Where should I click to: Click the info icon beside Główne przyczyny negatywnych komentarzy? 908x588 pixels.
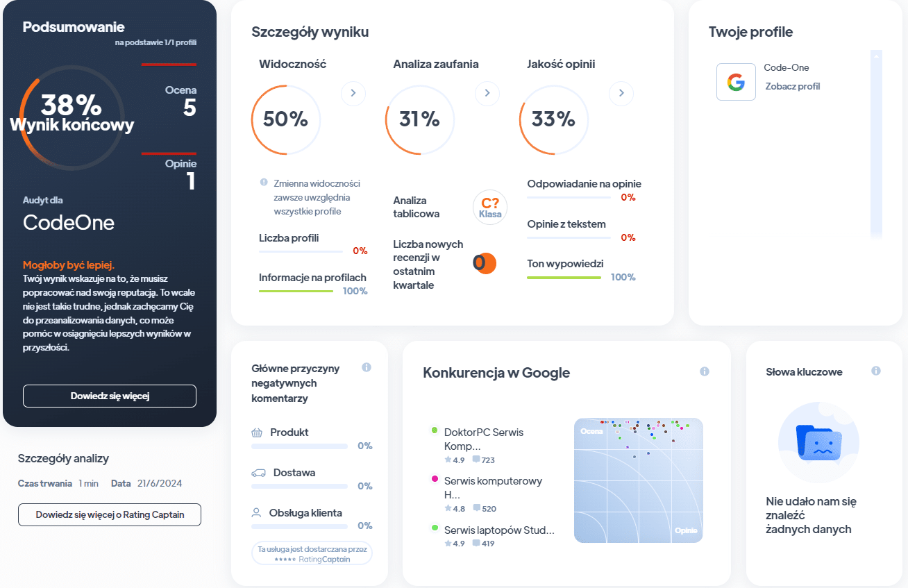(x=367, y=367)
